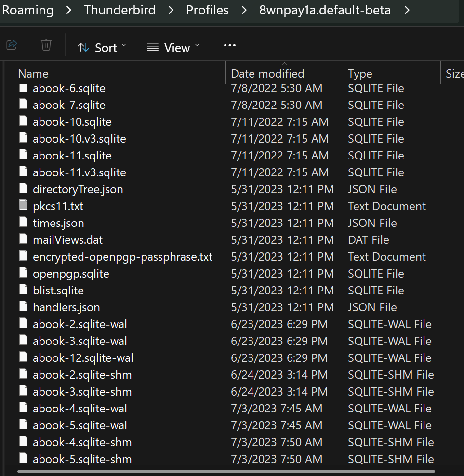The image size is (464, 476).
Task: Sort by the Size column header
Action: (454, 74)
